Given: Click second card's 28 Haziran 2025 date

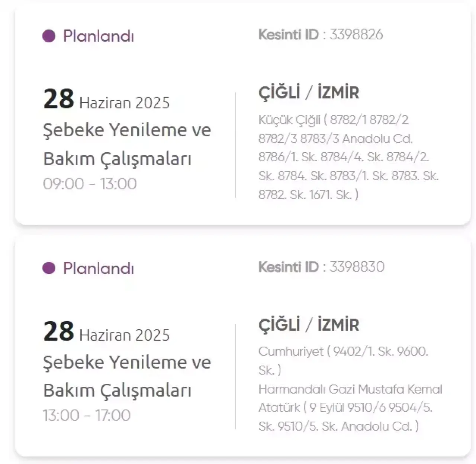Looking at the screenshot, I should [106, 331].
